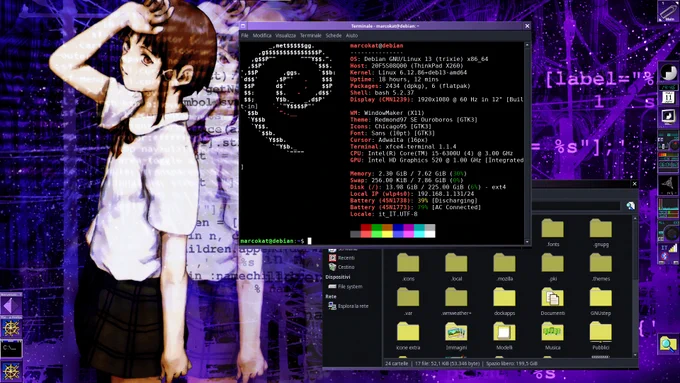Click the ship wheel icon below the terminal miniwindow
This screenshot has height=383, width=680.
point(11,371)
